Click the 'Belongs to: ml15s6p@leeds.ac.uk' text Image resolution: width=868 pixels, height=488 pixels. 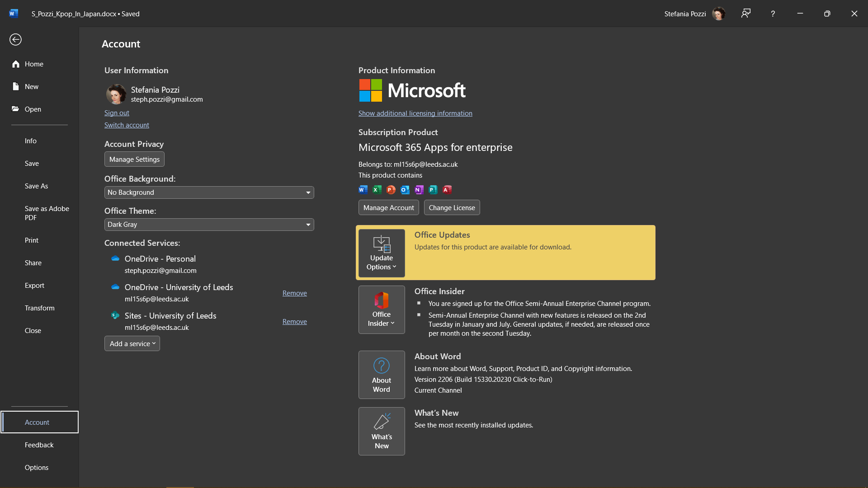[408, 164]
